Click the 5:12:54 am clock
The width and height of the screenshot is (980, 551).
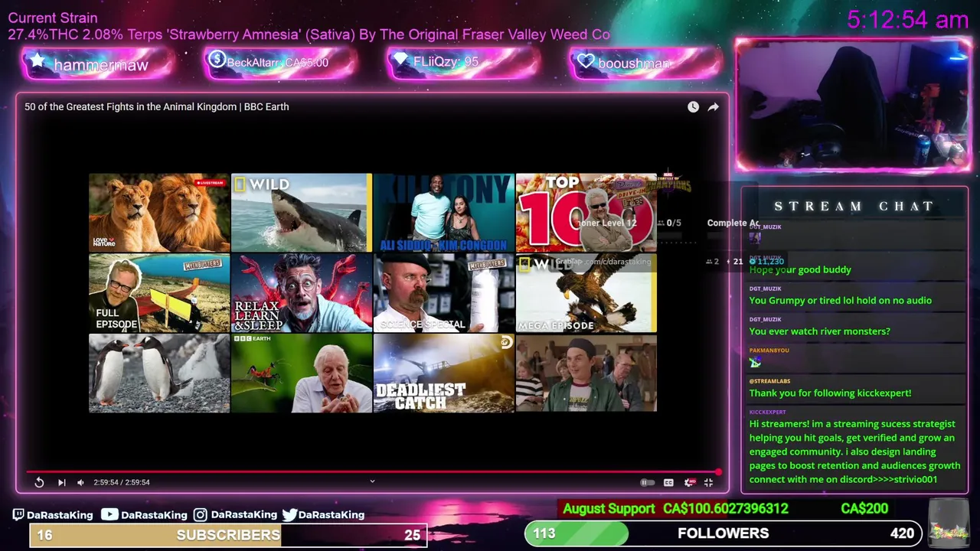(908, 20)
